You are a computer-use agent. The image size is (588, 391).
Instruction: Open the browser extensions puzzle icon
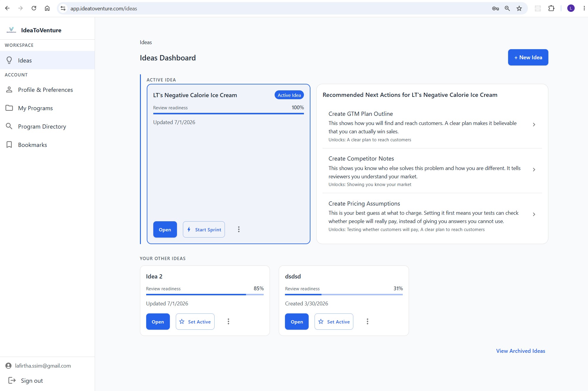pos(551,8)
